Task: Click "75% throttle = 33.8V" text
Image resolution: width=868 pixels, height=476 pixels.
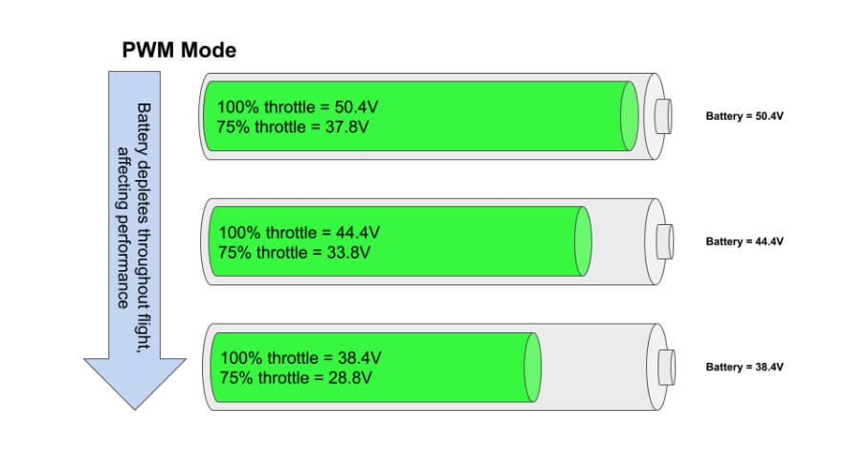Action: click(295, 252)
